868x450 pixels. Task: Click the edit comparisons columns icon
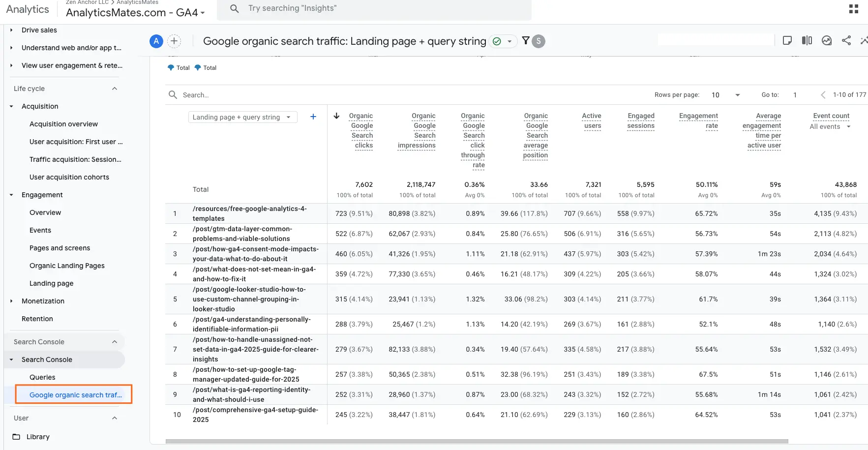807,40
